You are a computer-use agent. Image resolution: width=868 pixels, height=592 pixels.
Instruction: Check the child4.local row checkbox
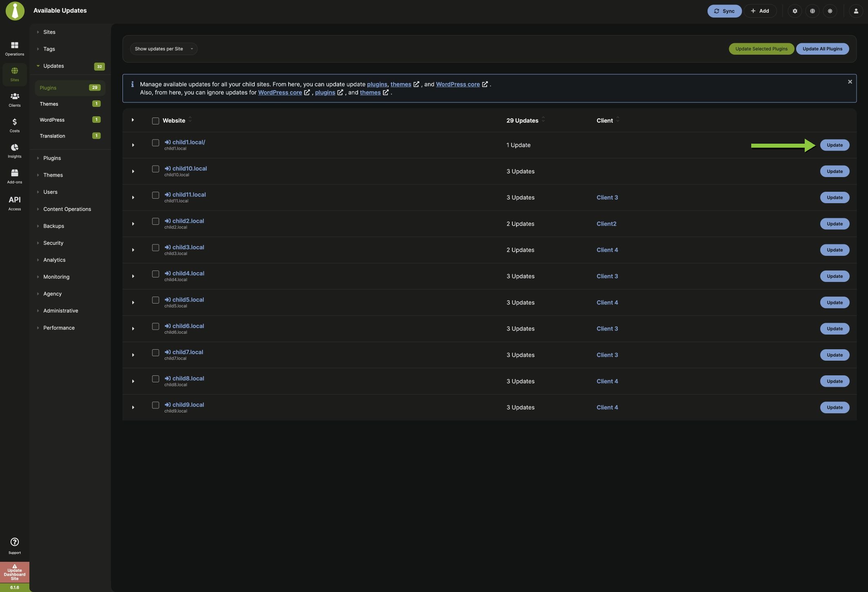[x=156, y=274]
